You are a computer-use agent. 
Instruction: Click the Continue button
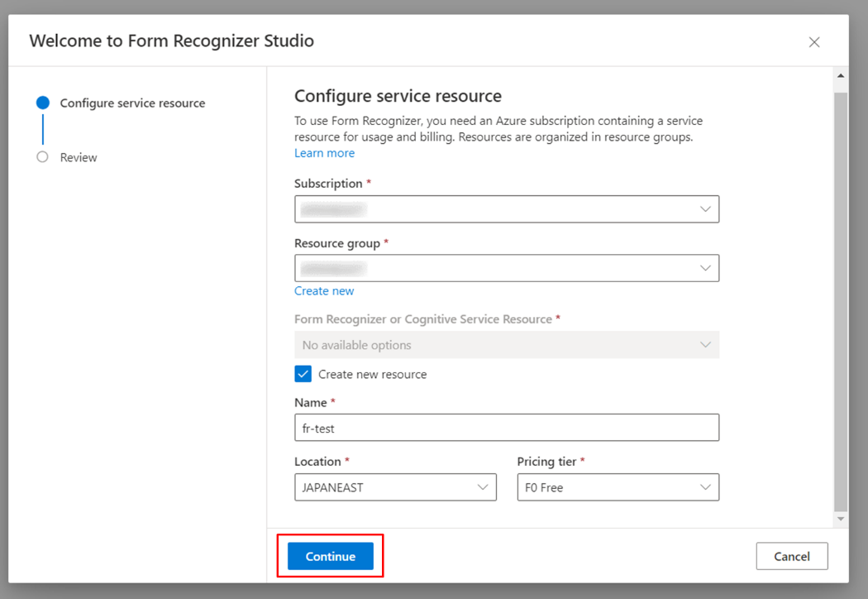pyautogui.click(x=331, y=556)
